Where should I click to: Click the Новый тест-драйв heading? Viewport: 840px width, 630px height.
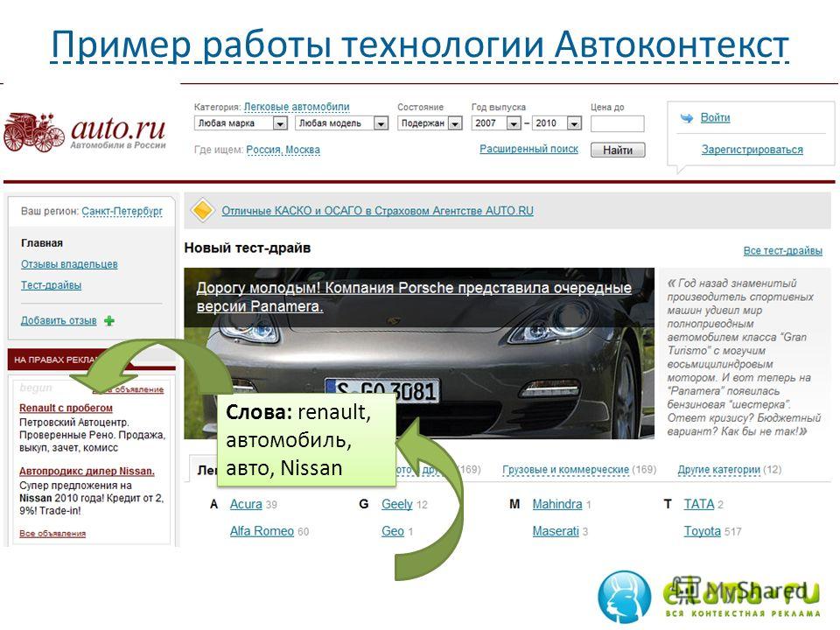point(248,248)
